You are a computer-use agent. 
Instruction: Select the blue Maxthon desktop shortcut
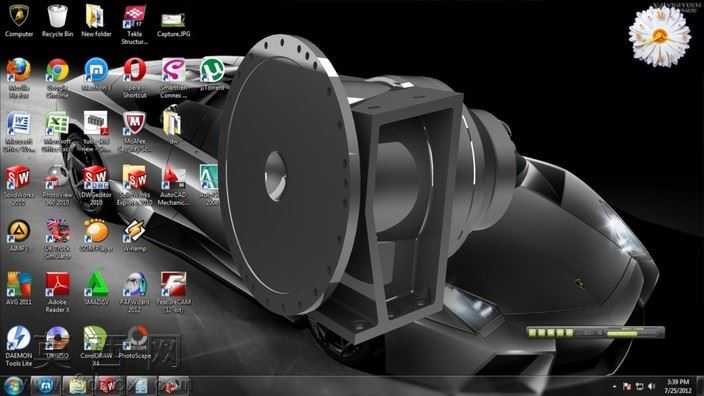[x=96, y=74]
